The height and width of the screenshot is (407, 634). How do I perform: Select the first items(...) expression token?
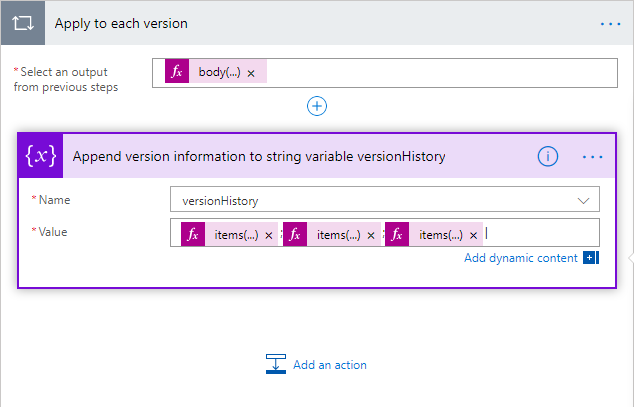tap(236, 235)
